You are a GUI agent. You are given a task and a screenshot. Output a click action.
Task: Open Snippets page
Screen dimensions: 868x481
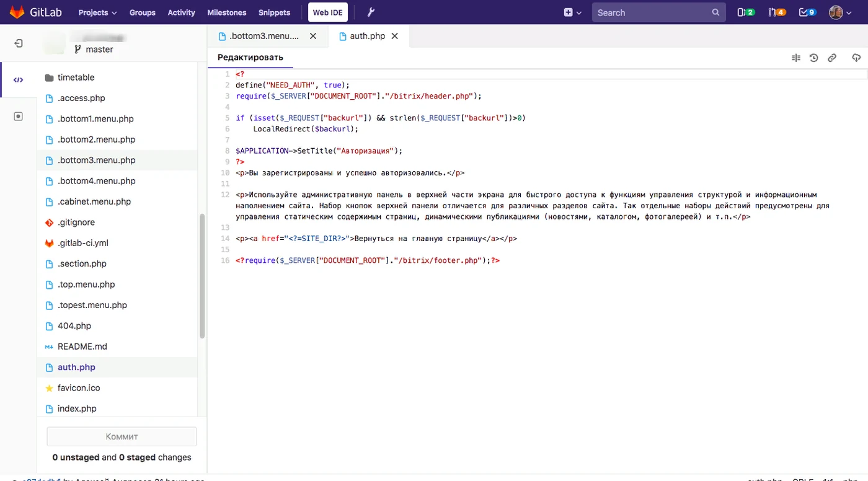click(274, 12)
